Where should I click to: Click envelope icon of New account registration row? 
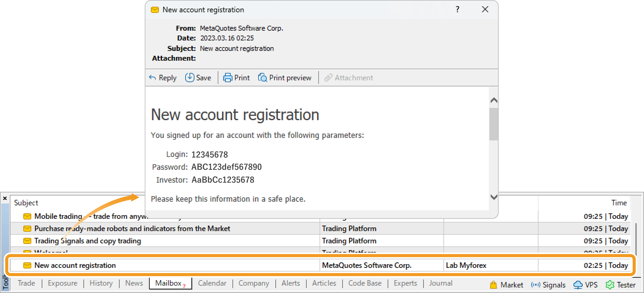click(x=27, y=265)
